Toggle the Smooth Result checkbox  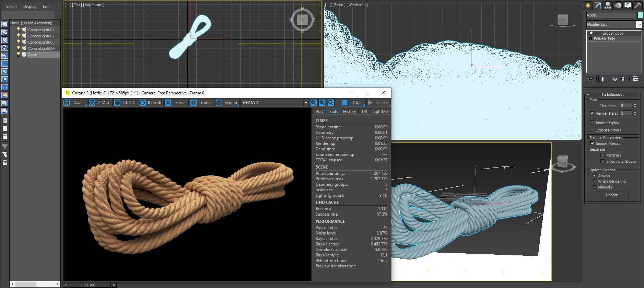point(592,143)
